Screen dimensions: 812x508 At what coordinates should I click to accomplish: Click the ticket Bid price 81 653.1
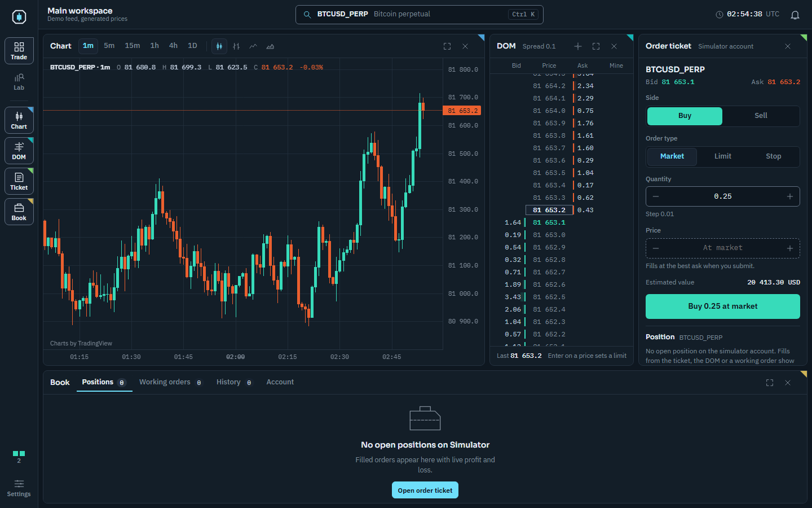[x=678, y=82]
